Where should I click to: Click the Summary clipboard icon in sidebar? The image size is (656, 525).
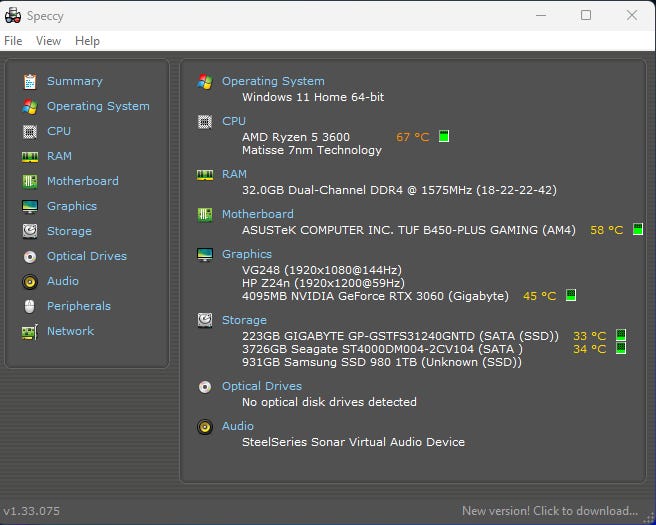30,82
